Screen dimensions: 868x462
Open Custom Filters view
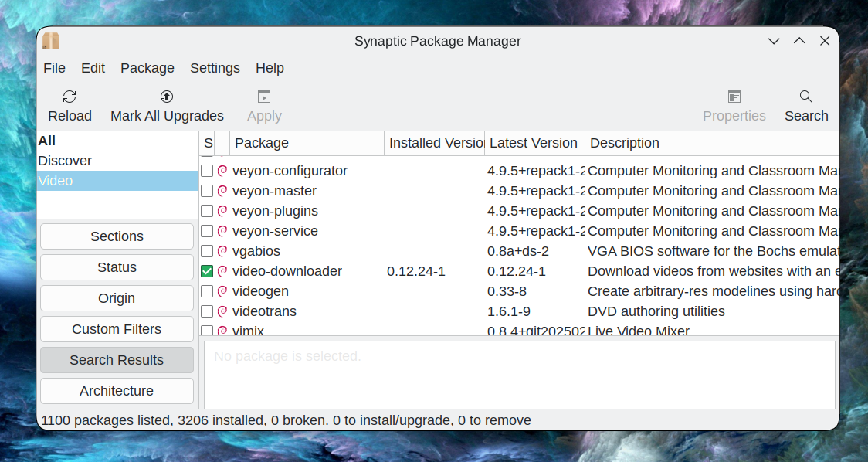point(117,329)
